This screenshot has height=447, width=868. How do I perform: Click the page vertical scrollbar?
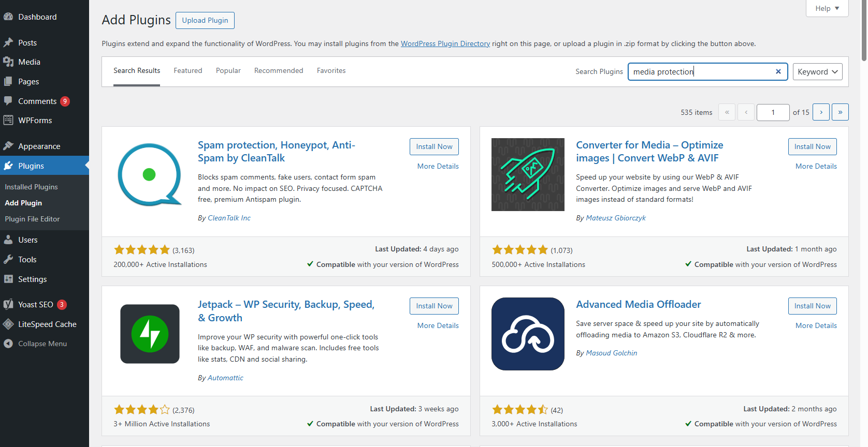coord(864,31)
